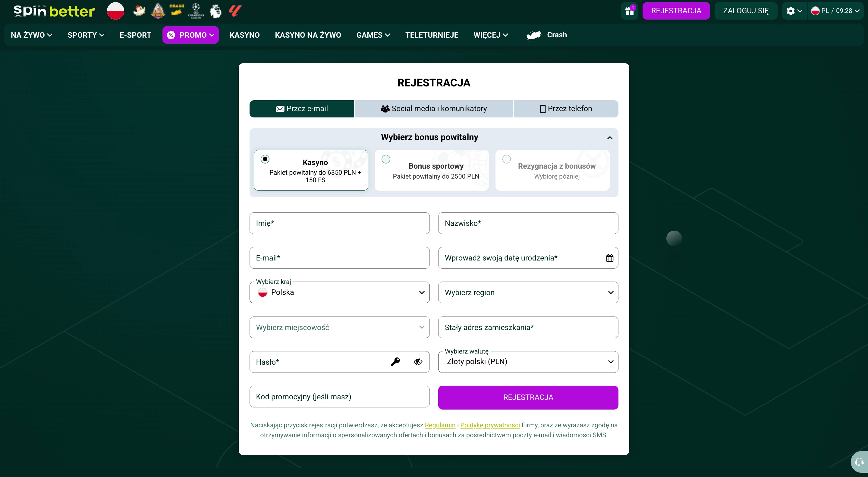Open the PROMO menu
This screenshot has width=868, height=477.
[190, 35]
